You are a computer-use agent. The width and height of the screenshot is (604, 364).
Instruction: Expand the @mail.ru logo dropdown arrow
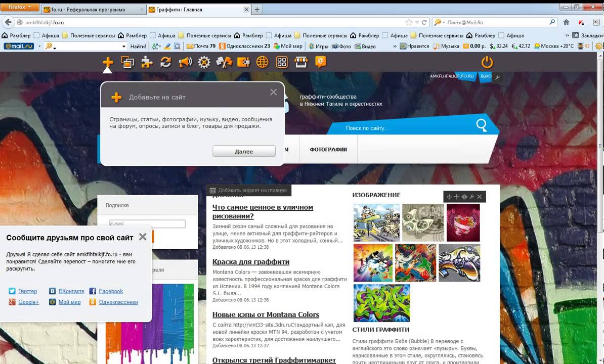(x=39, y=47)
